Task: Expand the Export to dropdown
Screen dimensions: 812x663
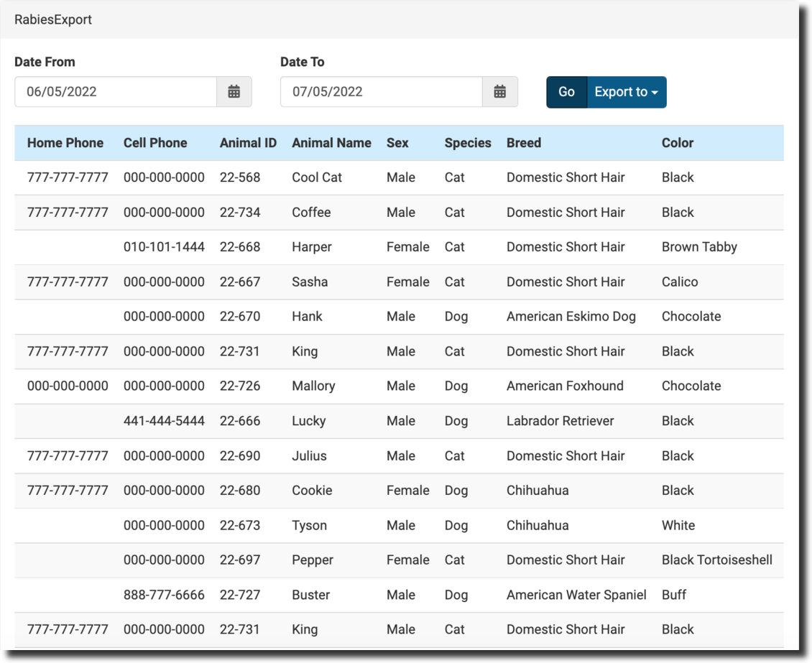Action: [627, 92]
